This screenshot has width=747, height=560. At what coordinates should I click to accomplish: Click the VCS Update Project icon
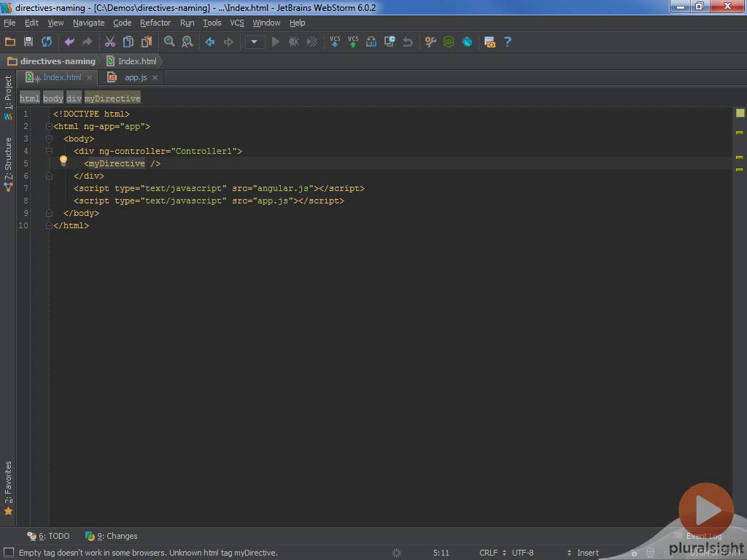coord(335,42)
